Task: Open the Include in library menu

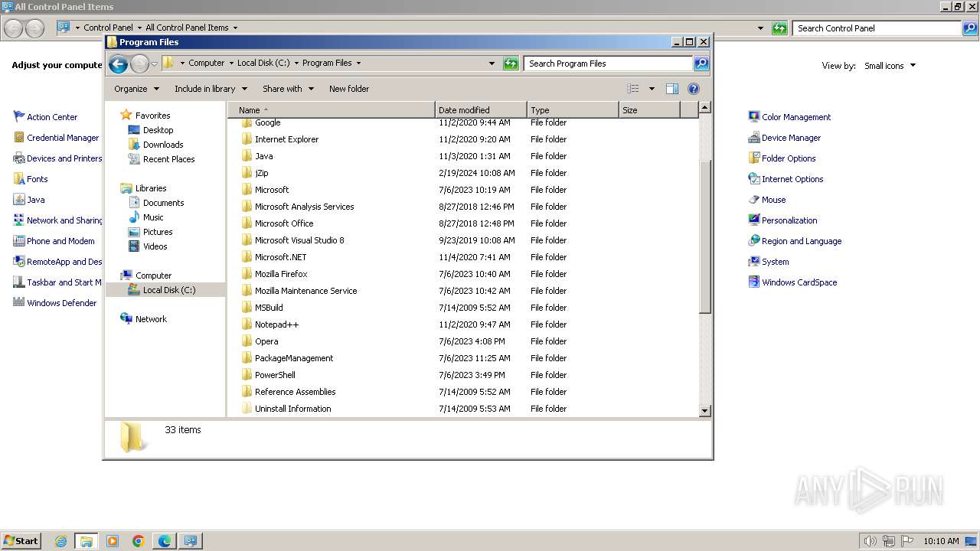Action: click(211, 89)
